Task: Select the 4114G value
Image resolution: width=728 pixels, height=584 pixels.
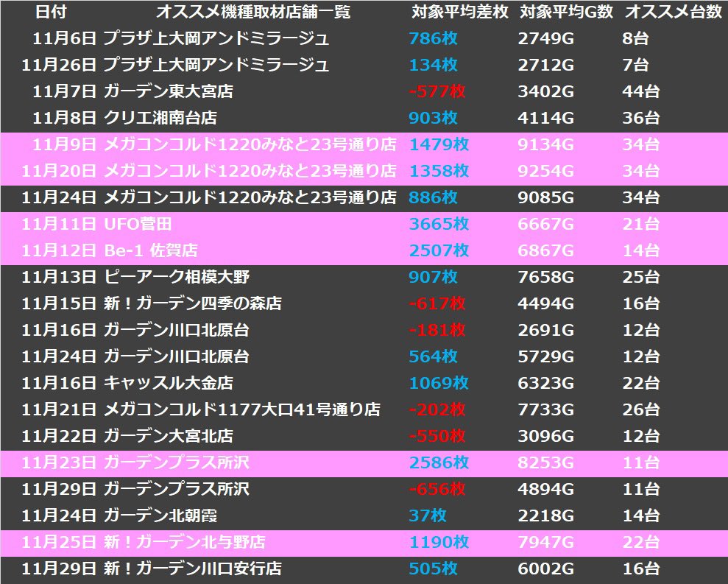Action: click(546, 118)
